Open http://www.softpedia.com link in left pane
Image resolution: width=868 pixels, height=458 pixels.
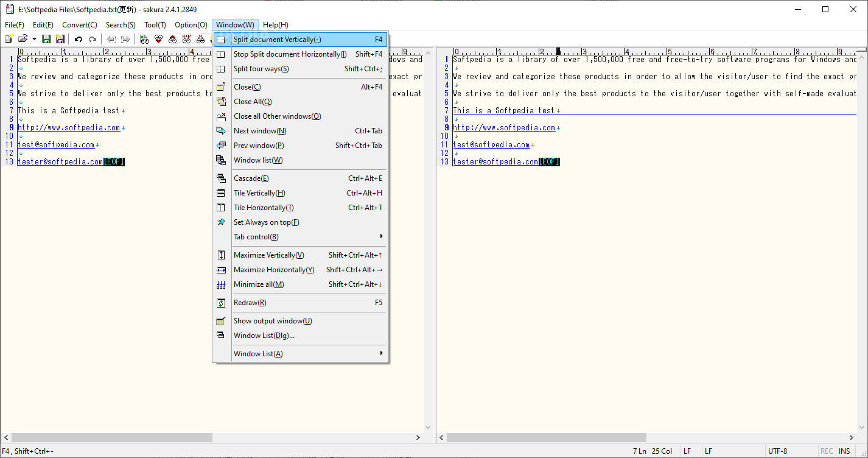click(x=69, y=128)
